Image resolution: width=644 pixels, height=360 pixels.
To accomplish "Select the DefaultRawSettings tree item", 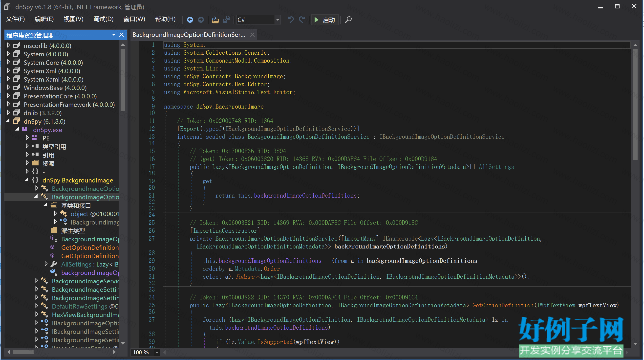I will 85,306.
